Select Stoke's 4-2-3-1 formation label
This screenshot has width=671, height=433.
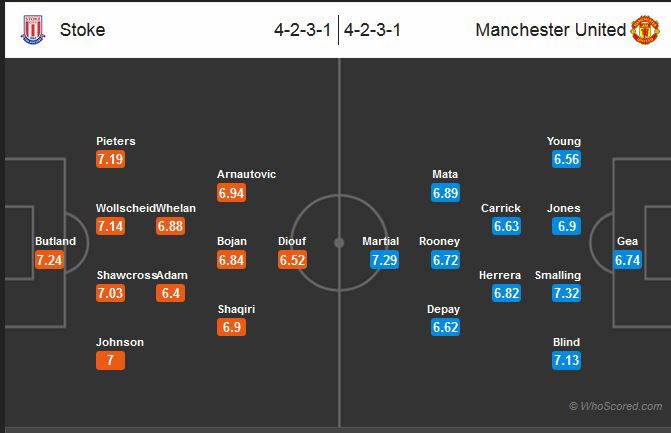tap(303, 30)
